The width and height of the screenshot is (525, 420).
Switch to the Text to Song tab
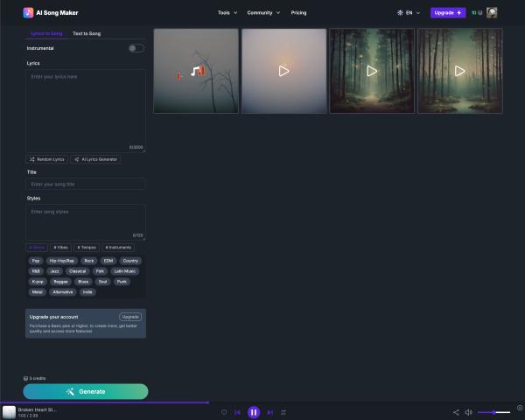pos(87,33)
